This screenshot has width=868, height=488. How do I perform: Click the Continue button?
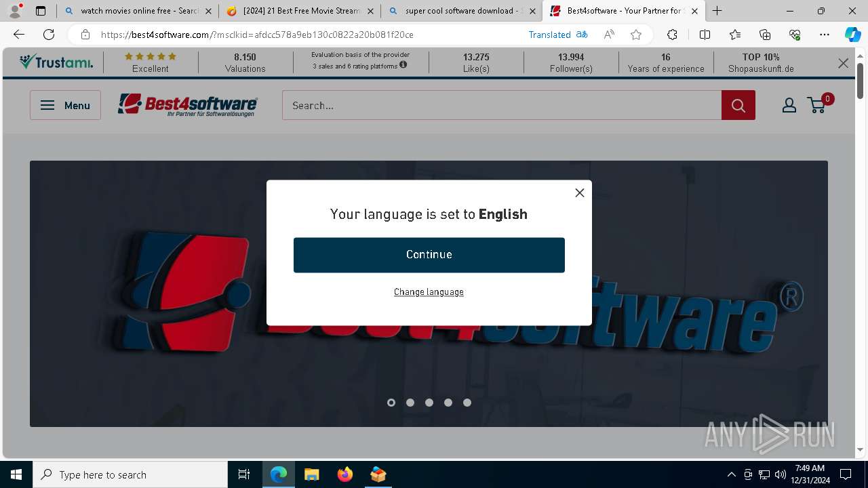(429, 255)
